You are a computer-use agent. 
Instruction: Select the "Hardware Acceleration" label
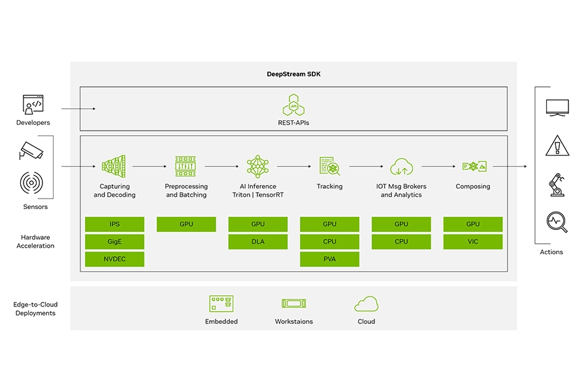(x=35, y=242)
